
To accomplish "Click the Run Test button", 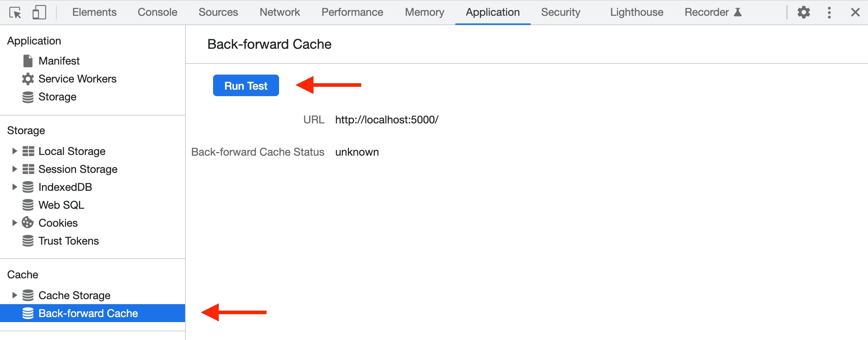I will point(246,85).
